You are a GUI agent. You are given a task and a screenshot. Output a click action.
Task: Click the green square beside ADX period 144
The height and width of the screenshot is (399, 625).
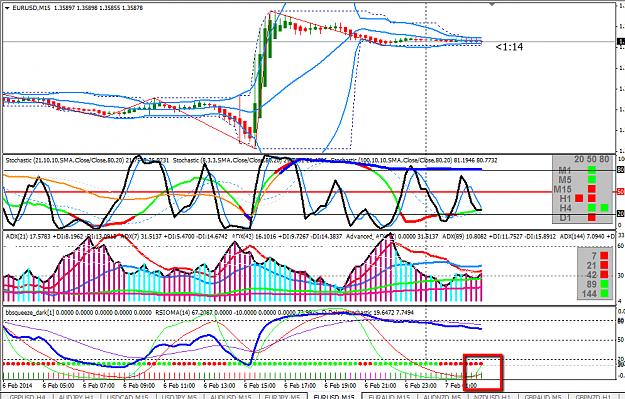pos(605,293)
